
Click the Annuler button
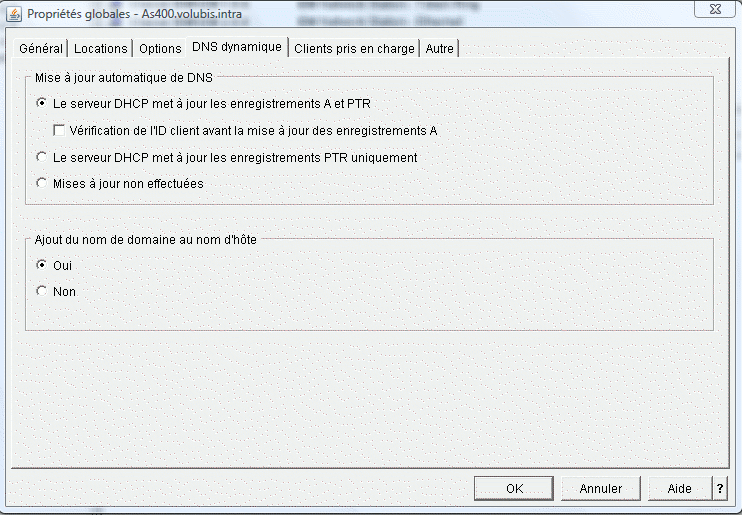(x=601, y=488)
